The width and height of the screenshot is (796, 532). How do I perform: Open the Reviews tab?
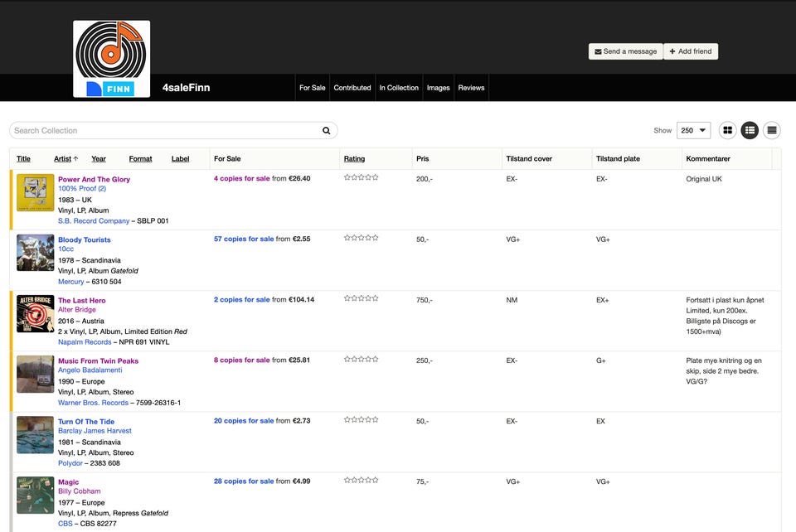(471, 88)
